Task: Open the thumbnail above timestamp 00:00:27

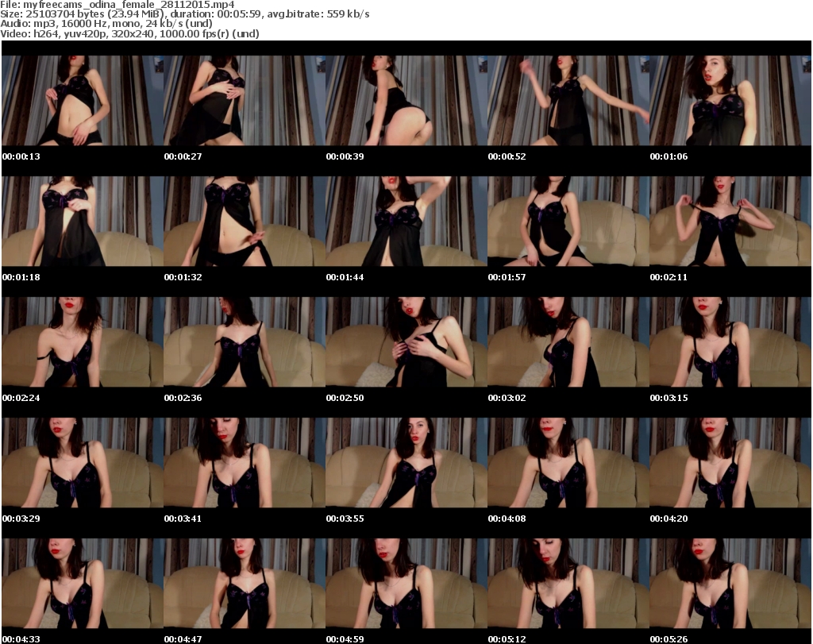Action: 245,101
